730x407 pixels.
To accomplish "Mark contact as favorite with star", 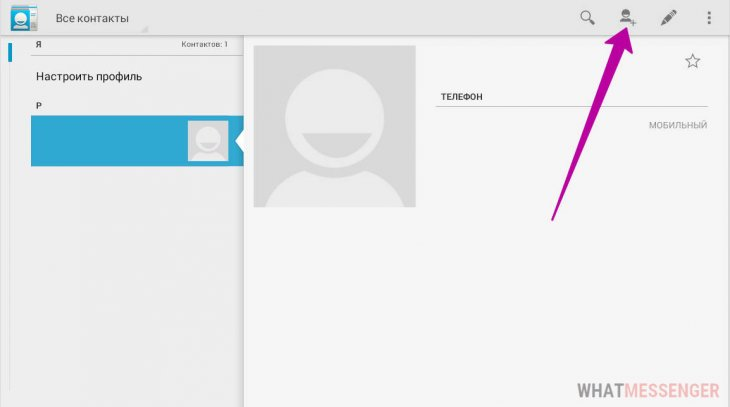I will coord(692,61).
